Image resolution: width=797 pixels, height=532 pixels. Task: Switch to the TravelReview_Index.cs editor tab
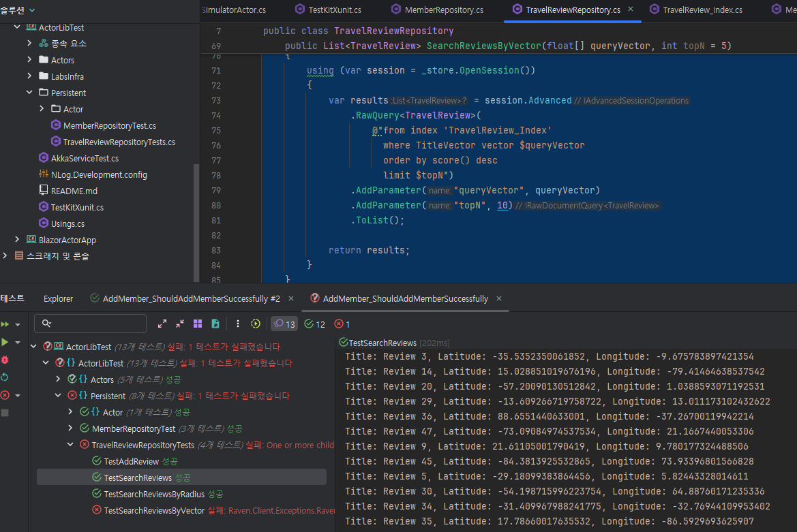(x=702, y=10)
